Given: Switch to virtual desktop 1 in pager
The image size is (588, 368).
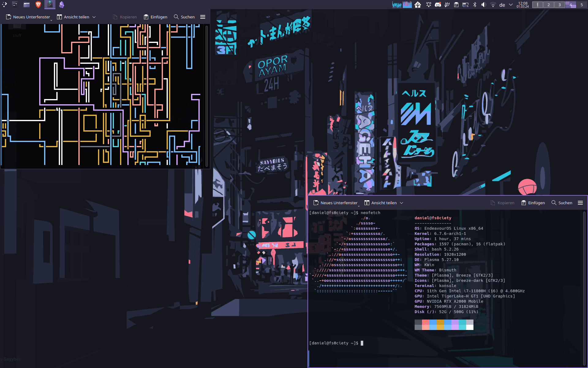Looking at the screenshot, I should [537, 5].
